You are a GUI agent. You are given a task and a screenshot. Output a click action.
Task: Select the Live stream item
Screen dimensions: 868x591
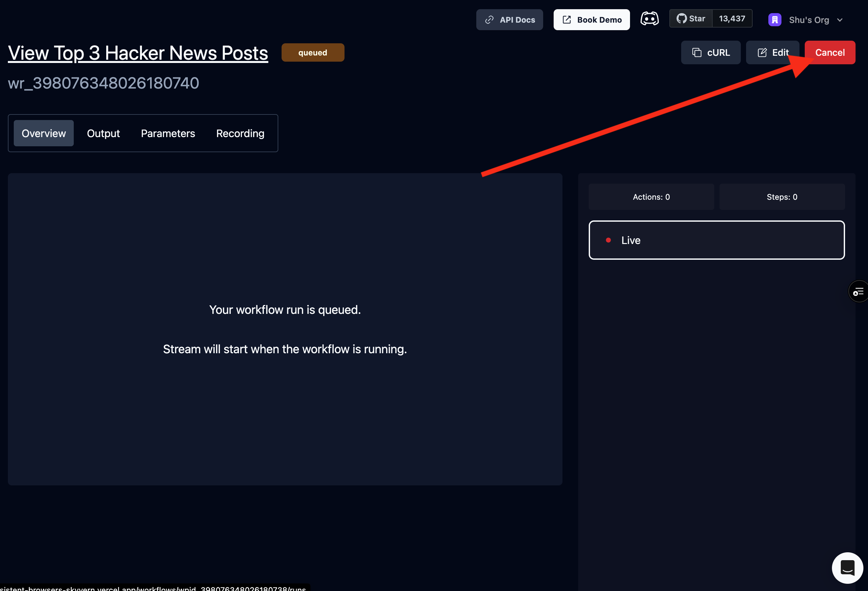[x=716, y=240]
